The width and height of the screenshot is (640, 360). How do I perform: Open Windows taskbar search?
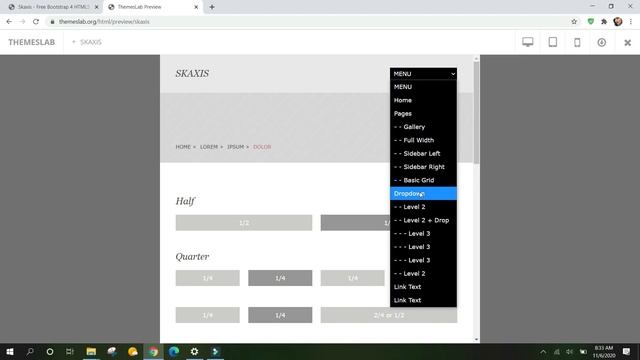pyautogui.click(x=30, y=351)
